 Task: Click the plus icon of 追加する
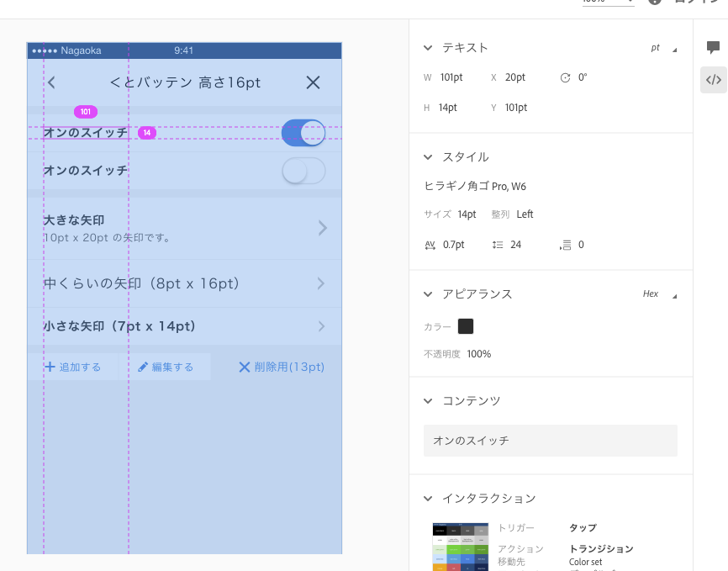pos(50,367)
